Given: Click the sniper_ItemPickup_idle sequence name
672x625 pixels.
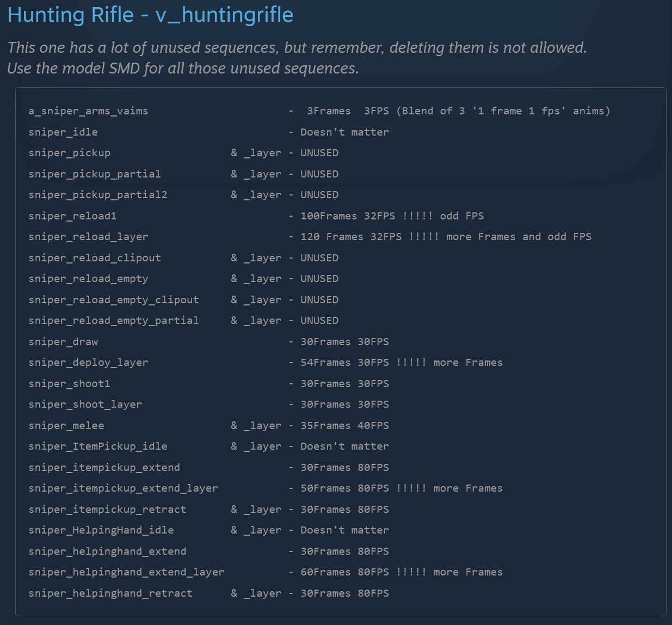Looking at the screenshot, I should click(x=98, y=446).
